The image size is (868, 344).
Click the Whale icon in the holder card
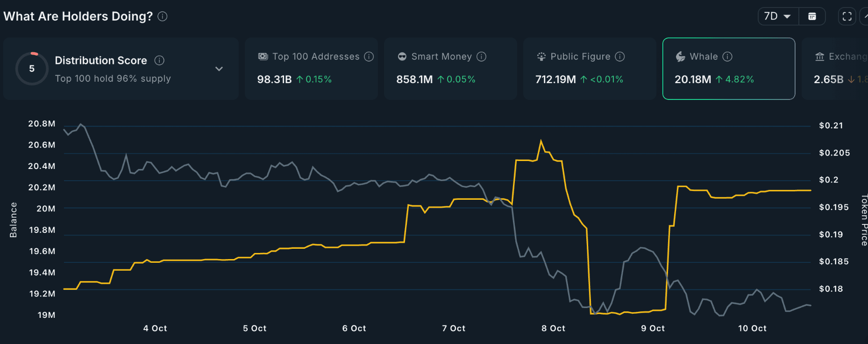click(681, 56)
